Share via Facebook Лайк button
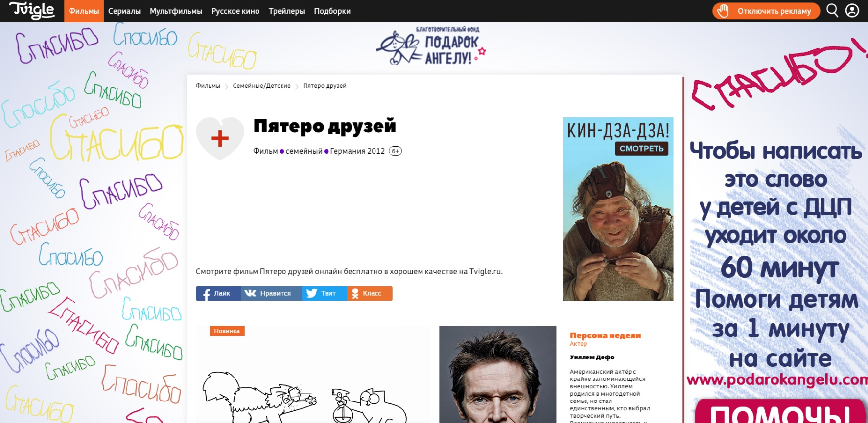This screenshot has height=423, width=868. click(x=218, y=293)
